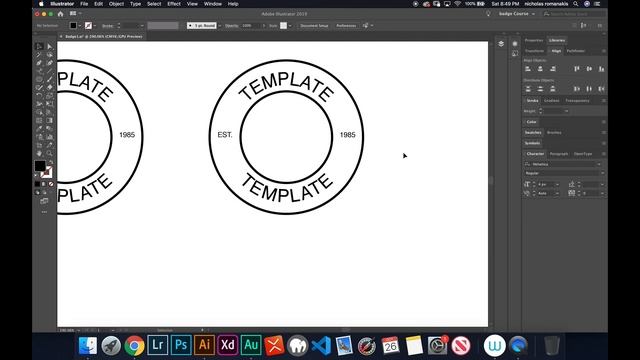
Task: Click the Home icon in title bar
Action: tap(60, 14)
